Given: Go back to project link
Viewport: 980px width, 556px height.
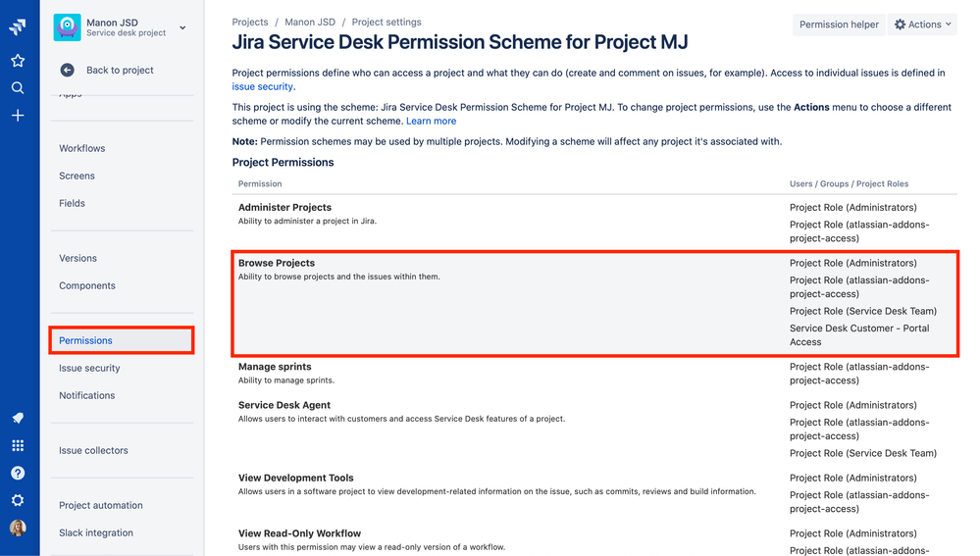Looking at the screenshot, I should pyautogui.click(x=120, y=70).
